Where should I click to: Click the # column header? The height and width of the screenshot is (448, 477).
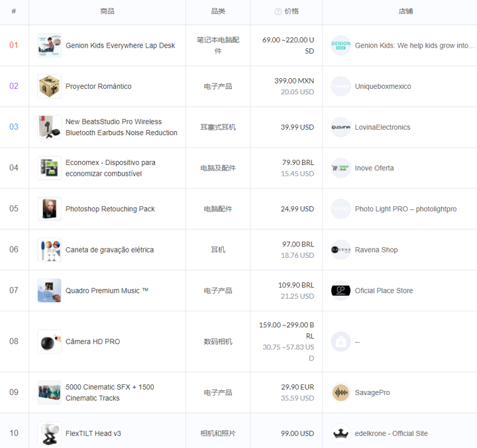click(x=14, y=11)
